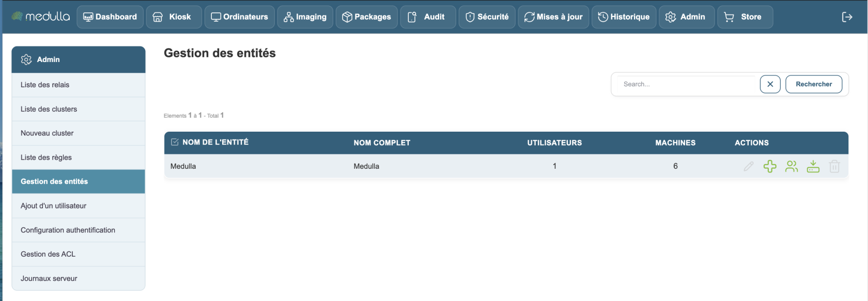The height and width of the screenshot is (301, 868).
Task: Open Configuration authentification in sidebar
Action: click(x=79, y=230)
